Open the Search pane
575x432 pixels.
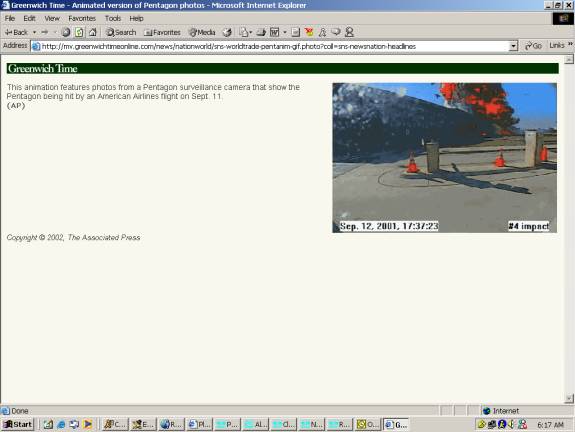coord(121,32)
